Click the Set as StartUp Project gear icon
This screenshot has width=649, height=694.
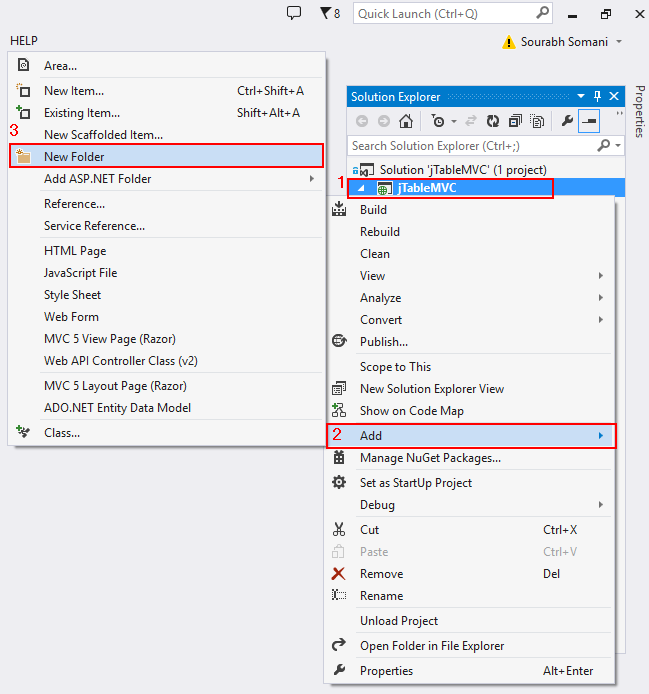[x=339, y=482]
